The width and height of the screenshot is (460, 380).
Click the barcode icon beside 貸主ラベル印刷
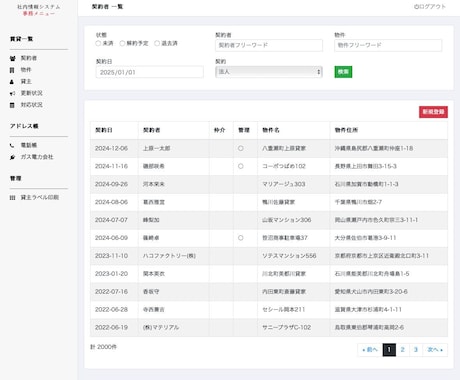point(12,198)
